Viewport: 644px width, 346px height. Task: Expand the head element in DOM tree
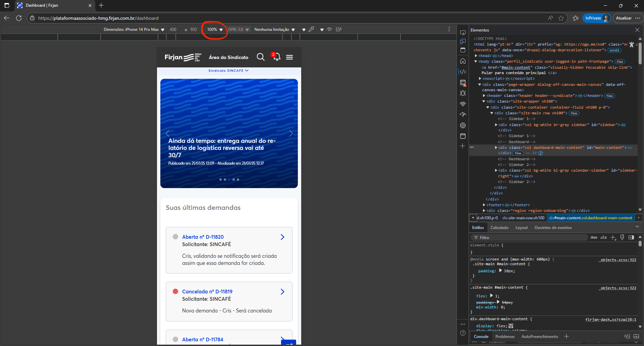[476, 56]
